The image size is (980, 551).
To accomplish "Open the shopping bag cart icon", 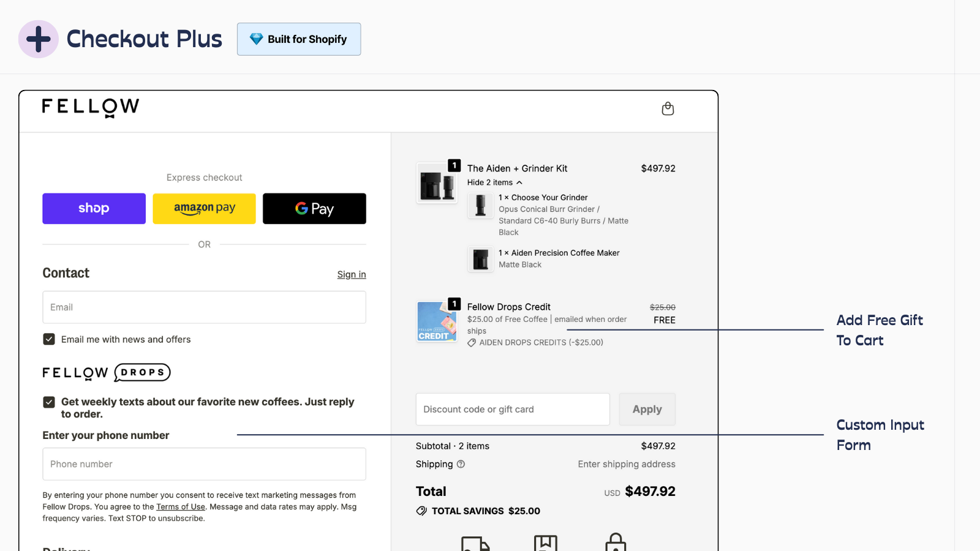I will pyautogui.click(x=668, y=108).
